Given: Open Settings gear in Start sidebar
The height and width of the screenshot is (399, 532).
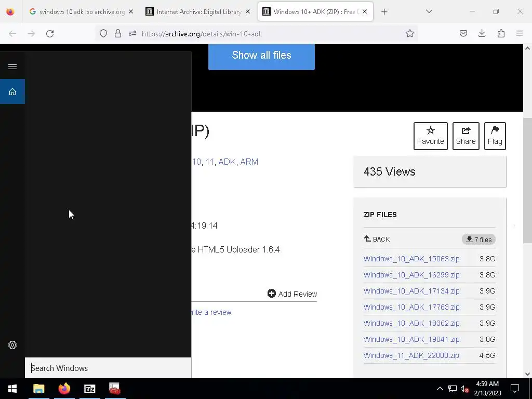Looking at the screenshot, I should [12, 345].
